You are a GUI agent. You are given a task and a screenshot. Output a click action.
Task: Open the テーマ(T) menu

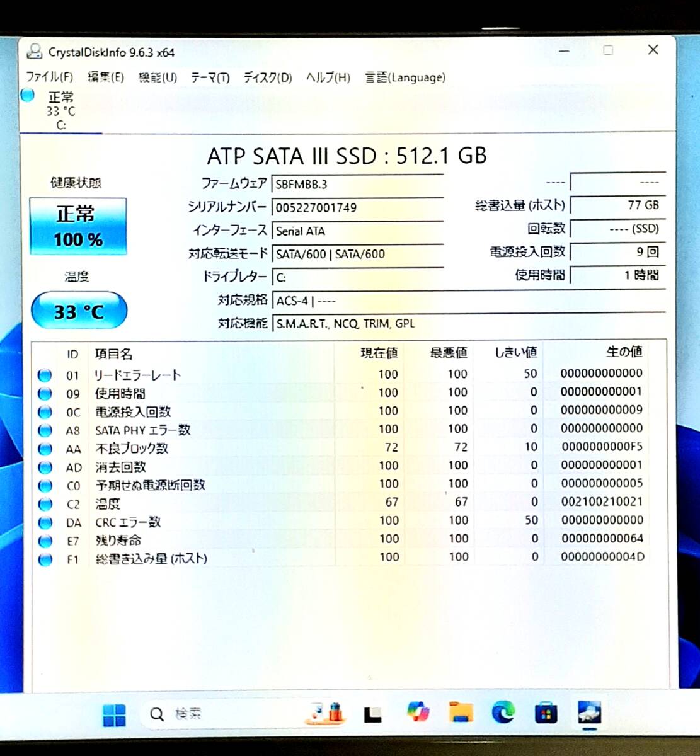[x=210, y=77]
